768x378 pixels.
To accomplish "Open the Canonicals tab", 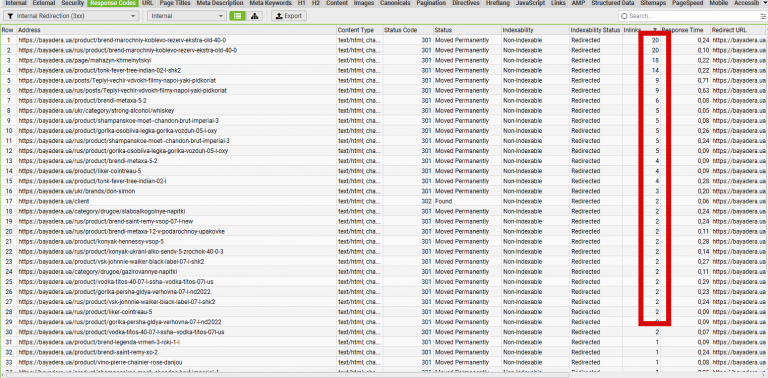I will (x=395, y=3).
